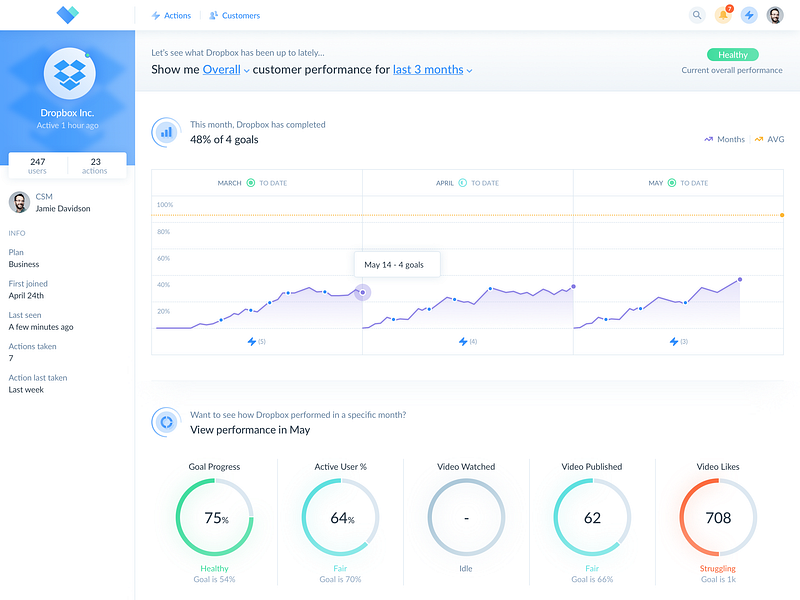Toggle the Months chart line

[x=724, y=139]
